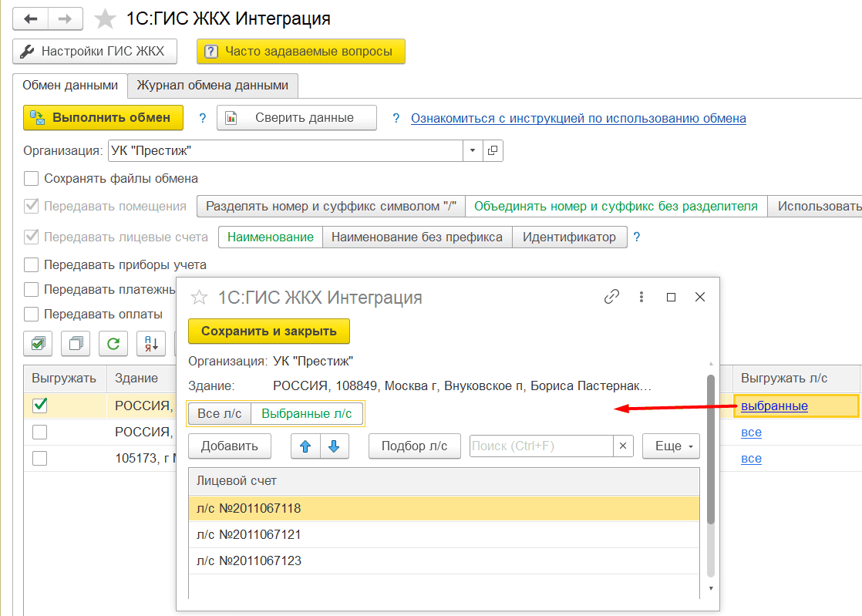
Task: Click the uncheck all rows icon
Action: click(x=76, y=344)
